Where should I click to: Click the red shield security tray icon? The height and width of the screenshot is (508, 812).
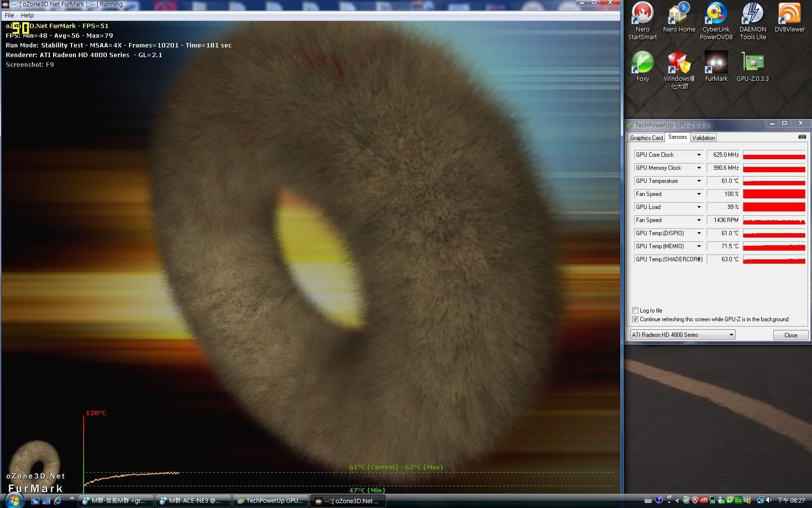695,500
